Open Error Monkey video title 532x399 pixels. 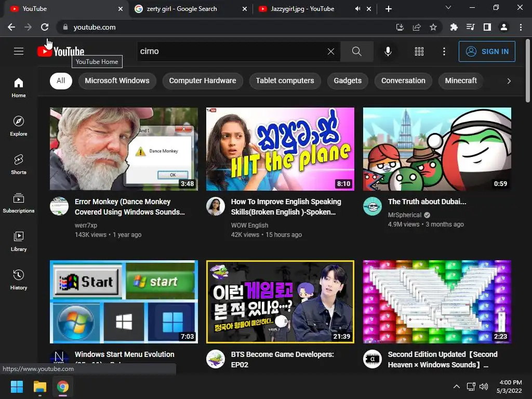pyautogui.click(x=129, y=207)
